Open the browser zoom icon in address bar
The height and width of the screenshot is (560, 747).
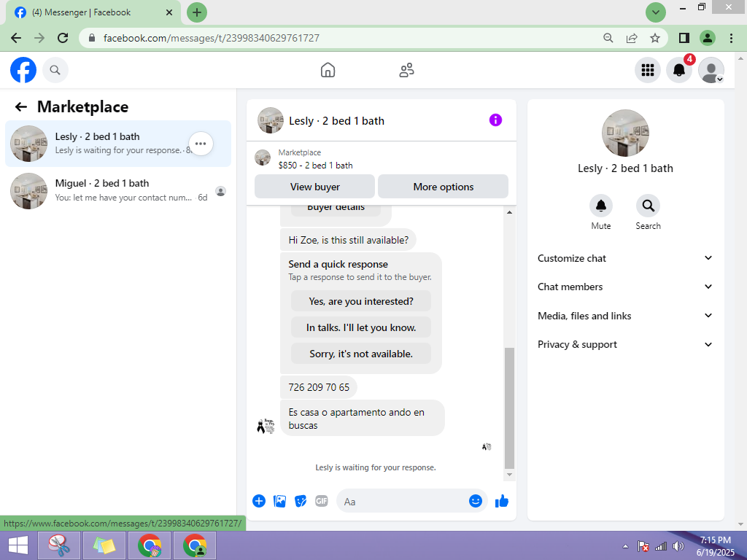608,38
